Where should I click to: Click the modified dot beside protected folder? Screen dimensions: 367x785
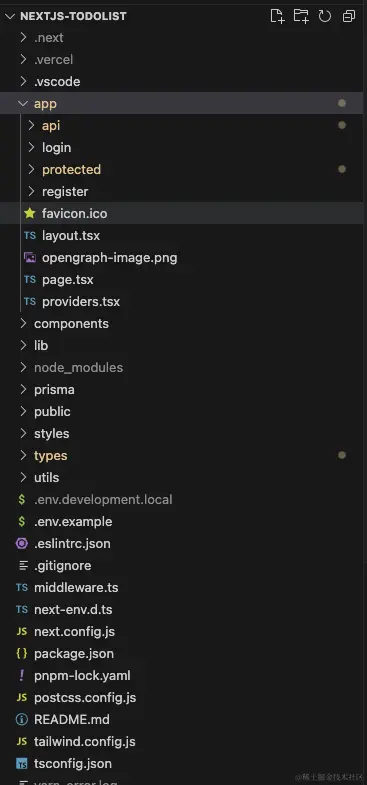click(x=342, y=169)
